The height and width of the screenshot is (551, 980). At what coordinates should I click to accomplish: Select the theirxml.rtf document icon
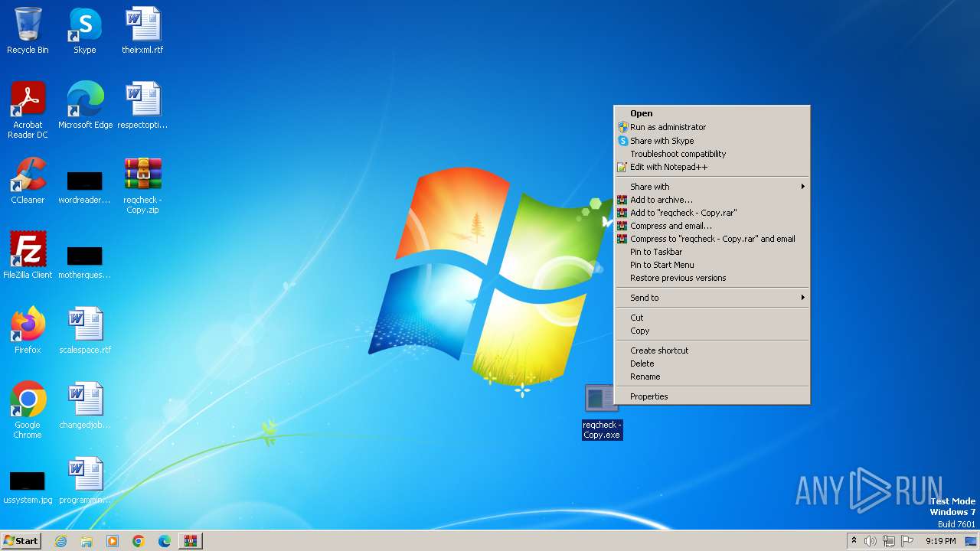142,31
